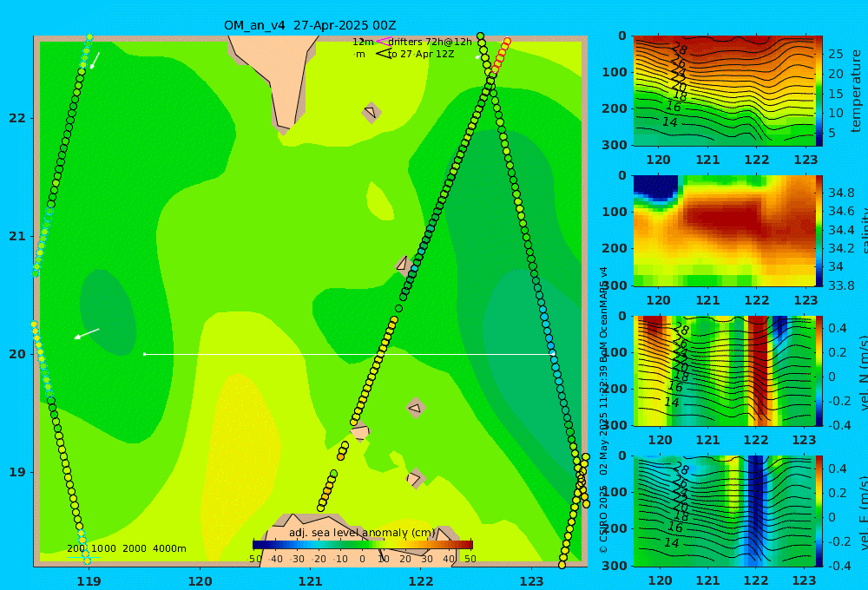Click the blue low-salinity patch in salinity panel
The image size is (868, 590).
655,188
